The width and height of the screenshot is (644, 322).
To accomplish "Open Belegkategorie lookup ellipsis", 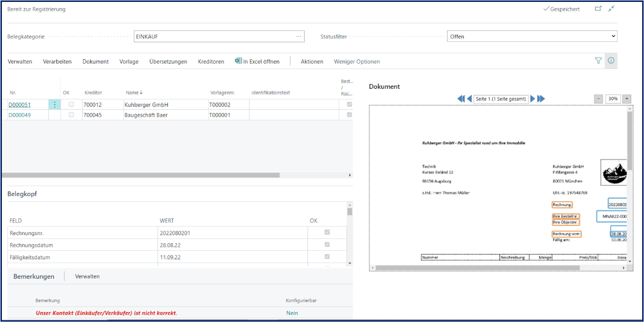I will pos(298,37).
